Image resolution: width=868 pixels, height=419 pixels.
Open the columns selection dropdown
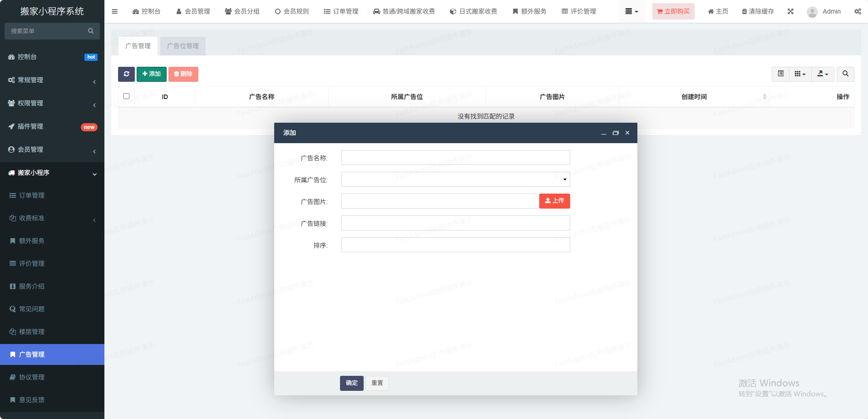(800, 74)
